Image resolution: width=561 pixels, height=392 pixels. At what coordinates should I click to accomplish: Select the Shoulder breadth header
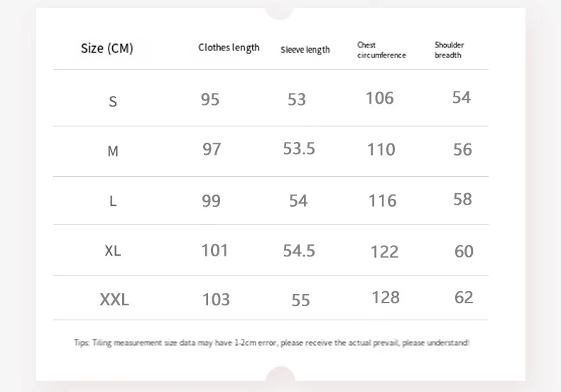(449, 50)
